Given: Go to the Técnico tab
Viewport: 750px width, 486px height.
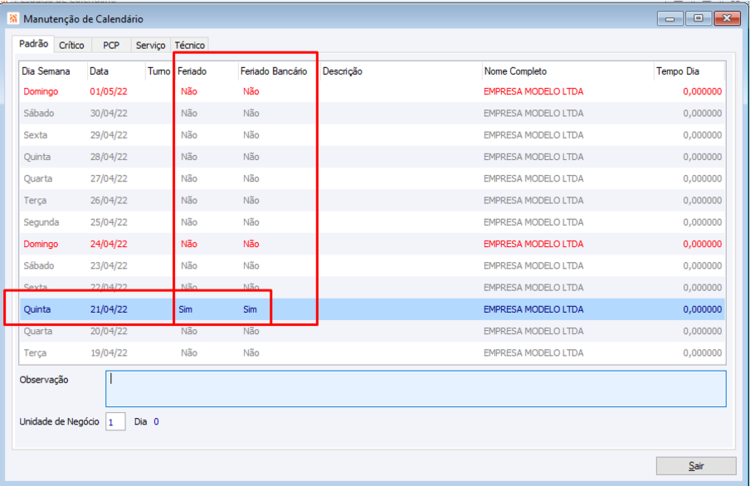Looking at the screenshot, I should tap(190, 45).
